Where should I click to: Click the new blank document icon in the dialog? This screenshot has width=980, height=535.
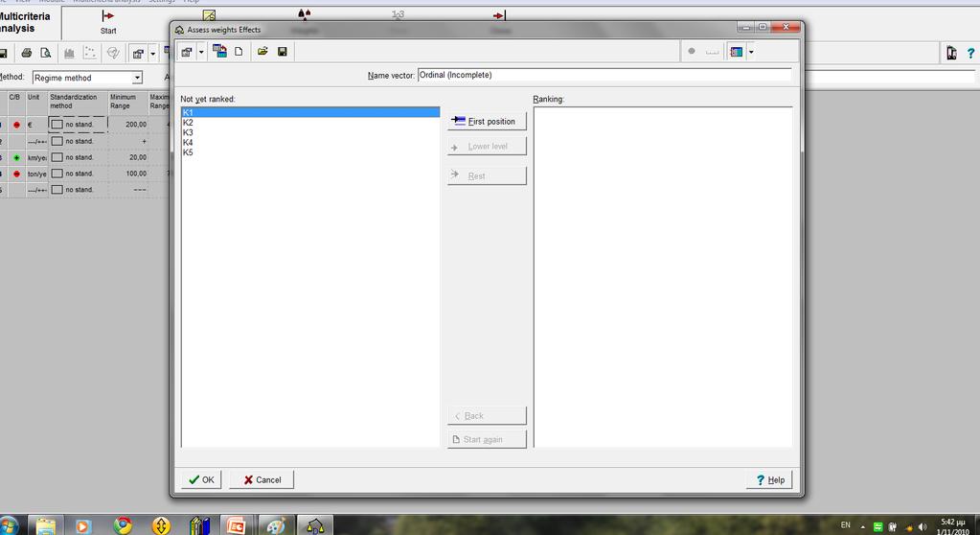(x=239, y=52)
